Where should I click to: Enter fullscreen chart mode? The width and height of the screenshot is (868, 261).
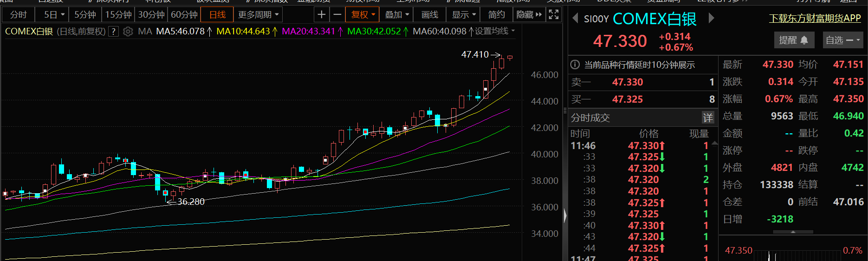553,15
